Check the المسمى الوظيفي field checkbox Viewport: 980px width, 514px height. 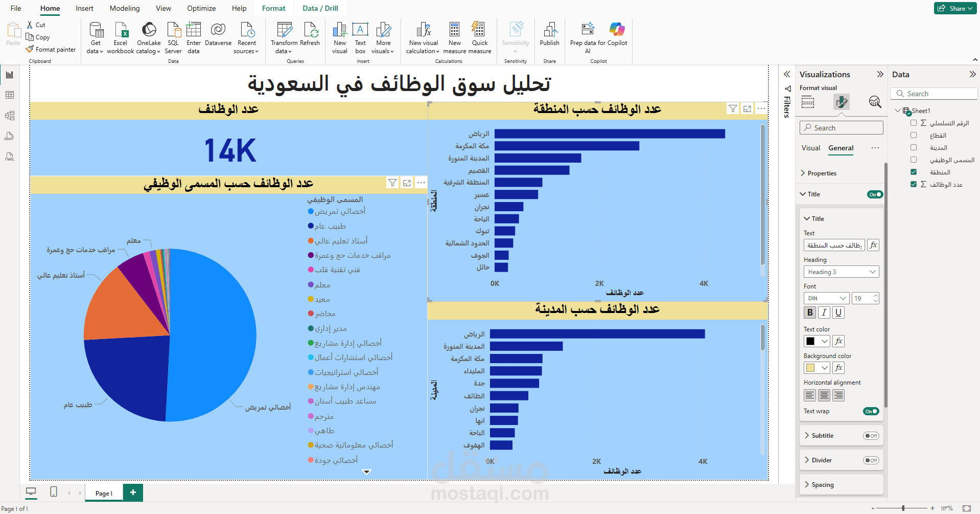click(914, 160)
